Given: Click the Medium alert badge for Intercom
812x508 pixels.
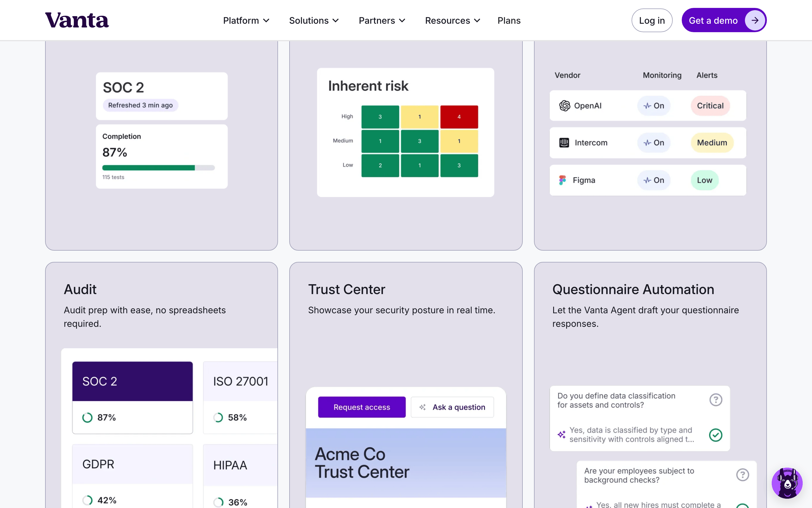Looking at the screenshot, I should click(712, 143).
